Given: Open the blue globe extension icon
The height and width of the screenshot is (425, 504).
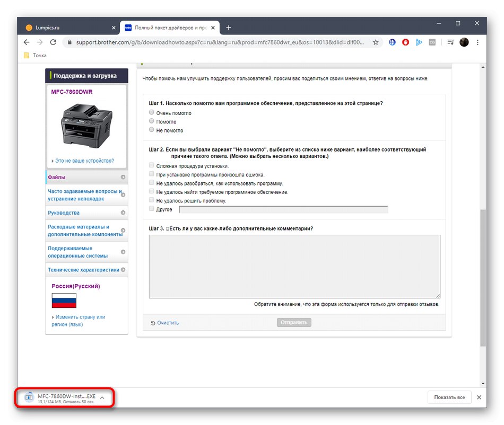Looking at the screenshot, I should coord(392,41).
